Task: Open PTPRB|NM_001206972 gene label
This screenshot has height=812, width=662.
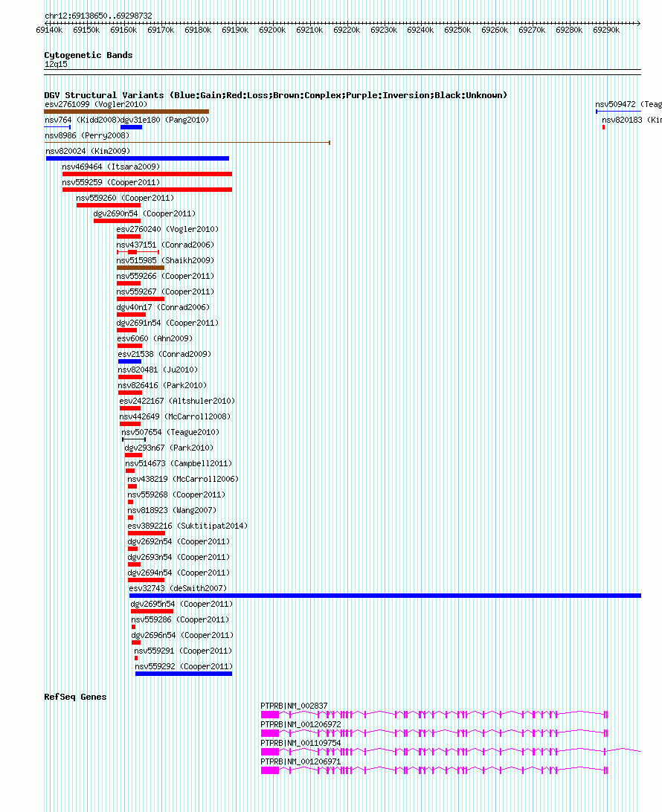Action: (x=301, y=724)
